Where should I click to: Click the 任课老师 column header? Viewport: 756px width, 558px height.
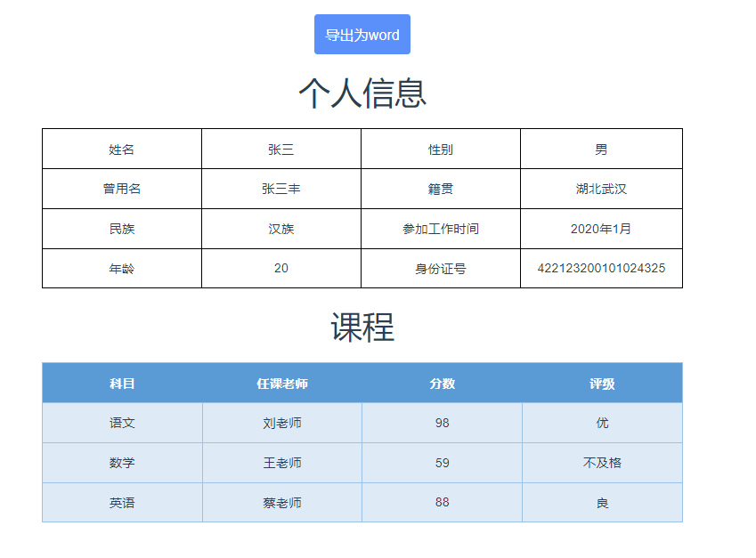281,384
